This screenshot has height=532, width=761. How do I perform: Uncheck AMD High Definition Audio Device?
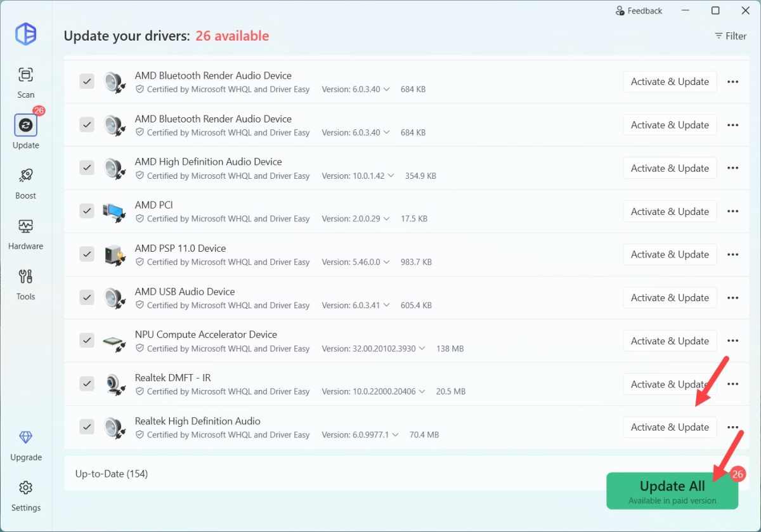(x=87, y=168)
